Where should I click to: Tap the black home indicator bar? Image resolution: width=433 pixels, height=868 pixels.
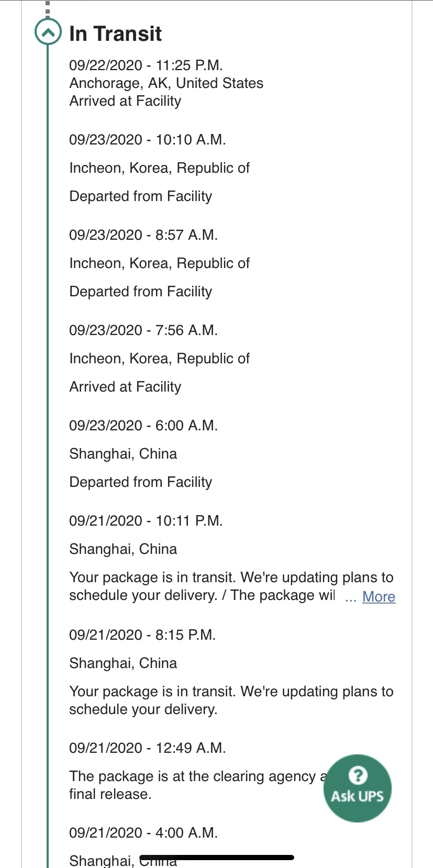[217, 858]
